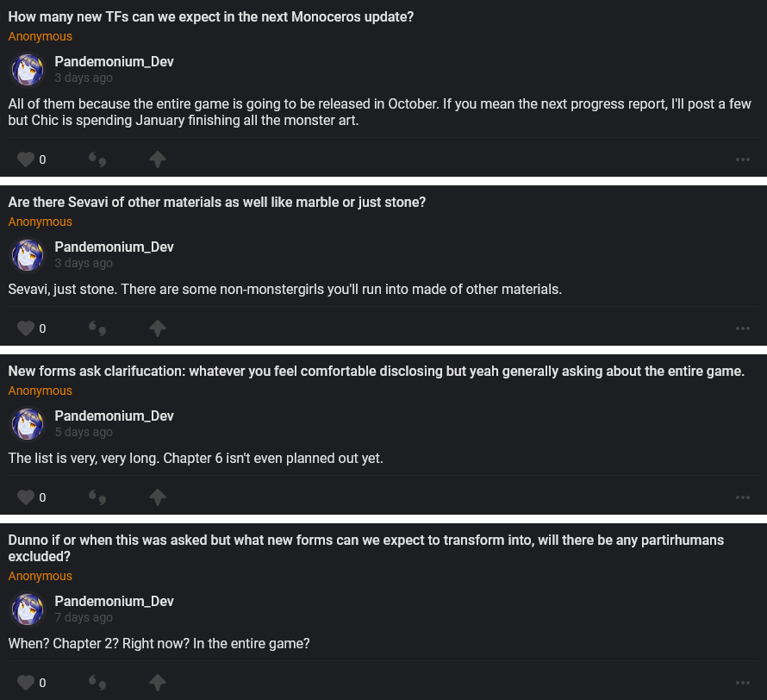
Task: Click Pandemonium_Dev avatar on the new forms clarification answer
Action: tap(28, 424)
